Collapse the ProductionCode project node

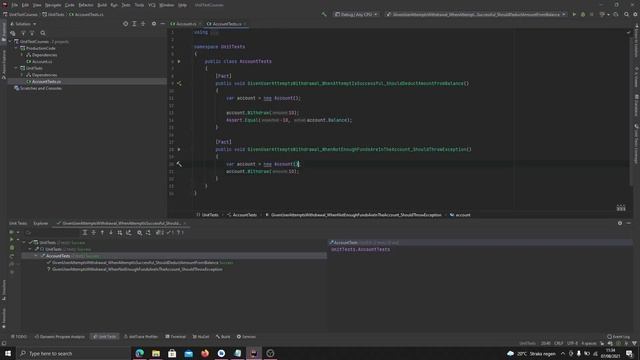16,48
